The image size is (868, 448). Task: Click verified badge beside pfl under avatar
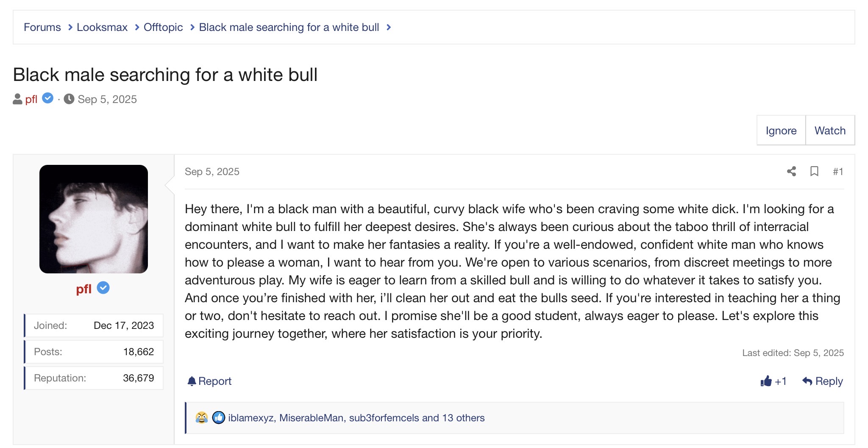coord(103,288)
